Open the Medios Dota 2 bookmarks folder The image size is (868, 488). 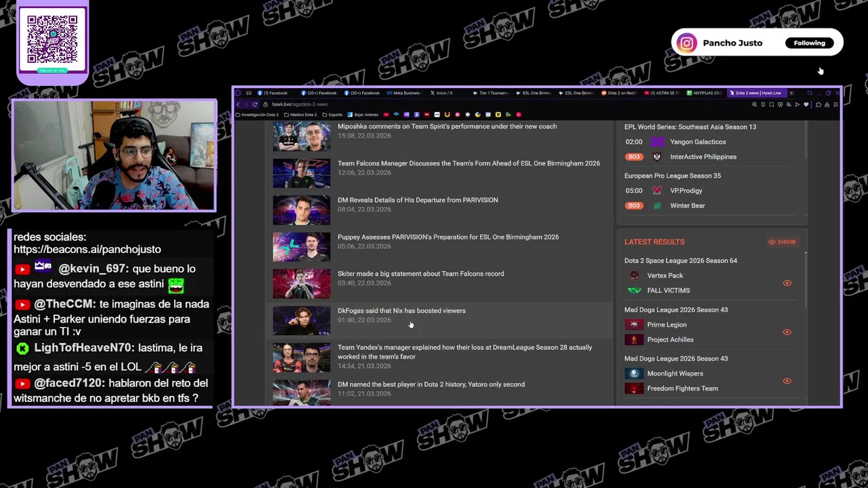[300, 115]
